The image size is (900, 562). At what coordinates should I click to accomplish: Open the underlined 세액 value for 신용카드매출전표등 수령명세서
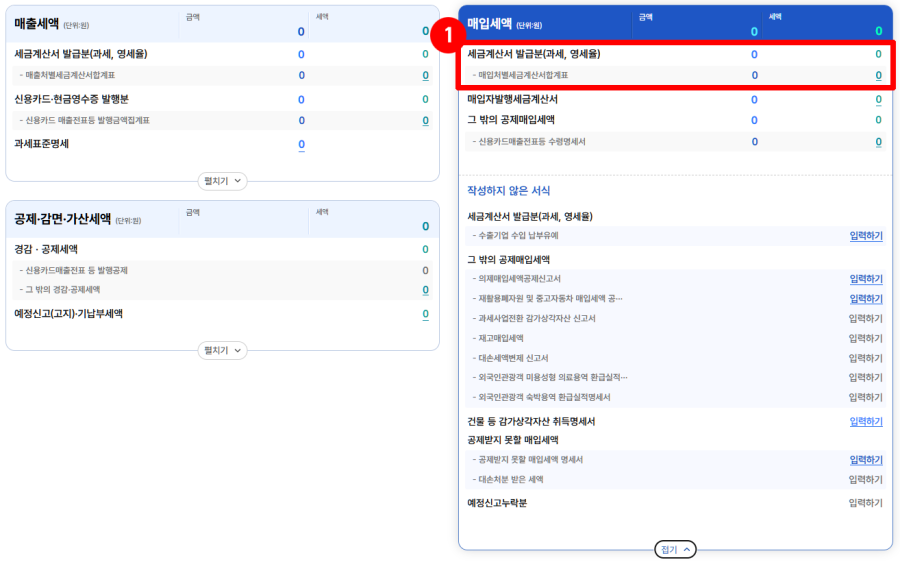tap(878, 142)
